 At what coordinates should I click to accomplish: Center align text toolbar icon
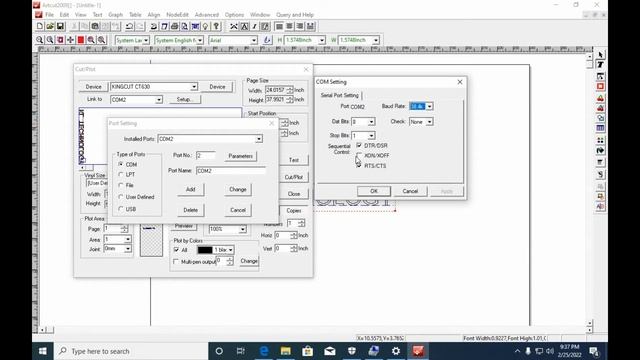(x=289, y=27)
